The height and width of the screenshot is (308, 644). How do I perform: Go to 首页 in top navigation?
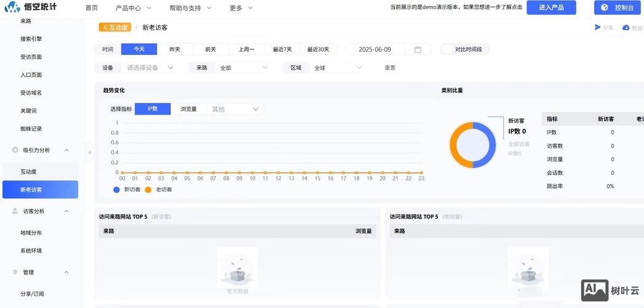click(92, 8)
